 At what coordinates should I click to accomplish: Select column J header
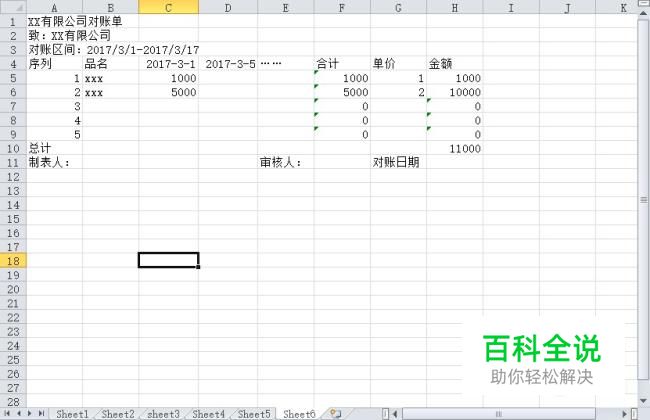568,7
